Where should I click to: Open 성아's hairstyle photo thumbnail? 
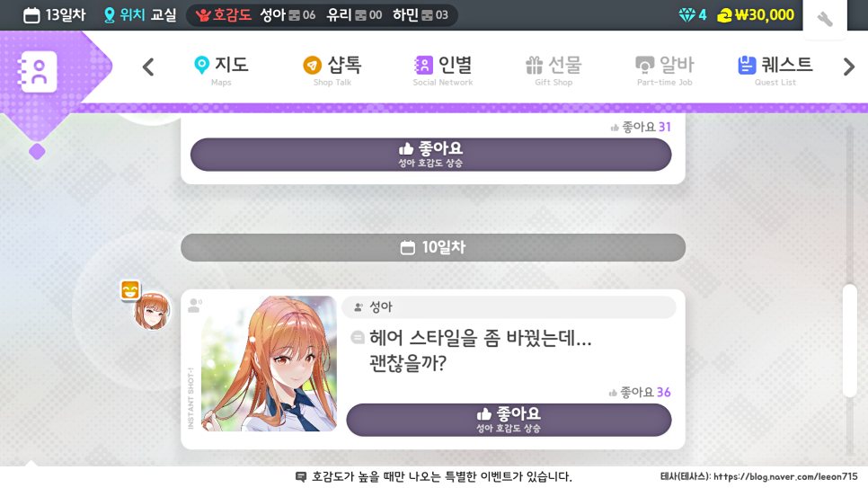click(269, 363)
